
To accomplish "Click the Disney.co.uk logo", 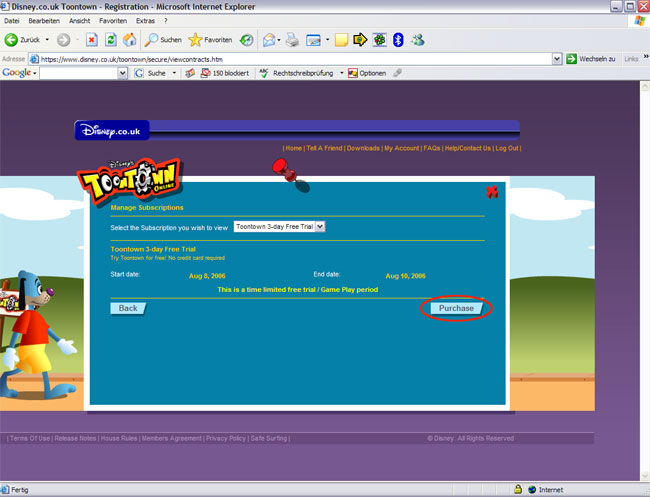I will [112, 131].
